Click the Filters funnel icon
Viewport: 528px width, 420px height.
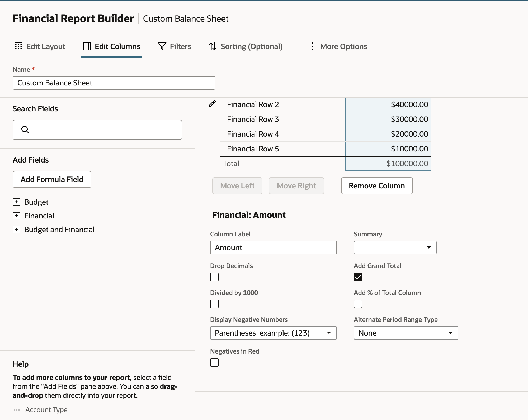pyautogui.click(x=162, y=46)
